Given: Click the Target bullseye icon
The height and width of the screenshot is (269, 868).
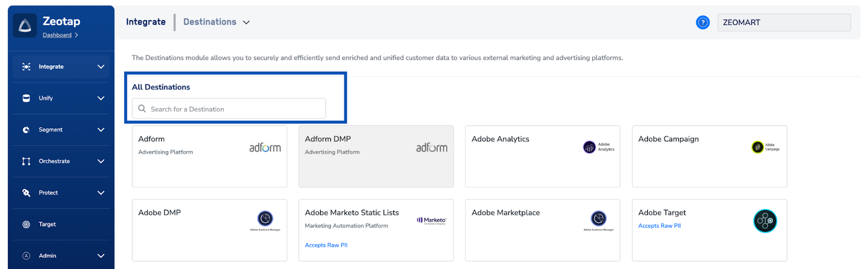Looking at the screenshot, I should [x=26, y=224].
